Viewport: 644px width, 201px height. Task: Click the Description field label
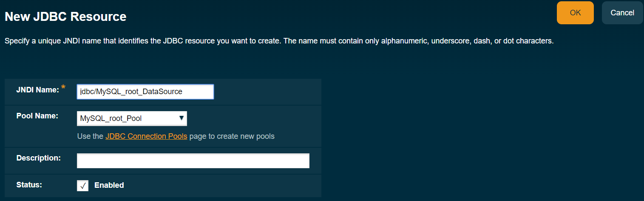click(x=39, y=158)
